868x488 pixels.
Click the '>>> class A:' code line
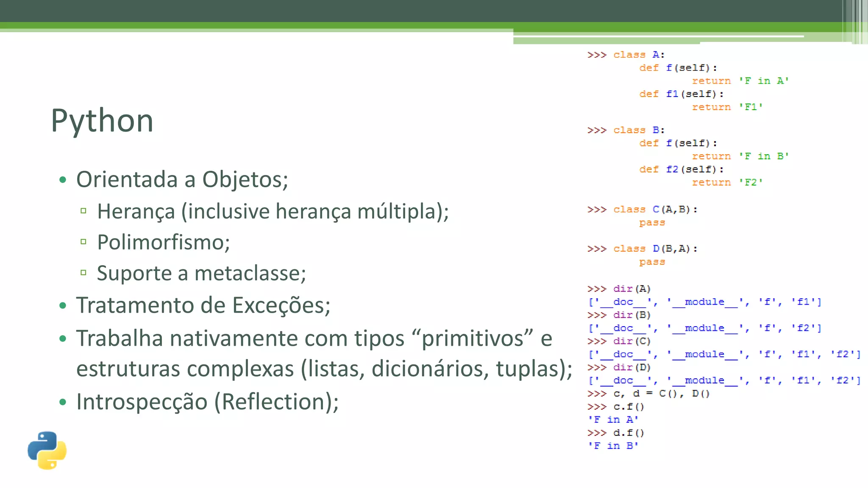(626, 55)
